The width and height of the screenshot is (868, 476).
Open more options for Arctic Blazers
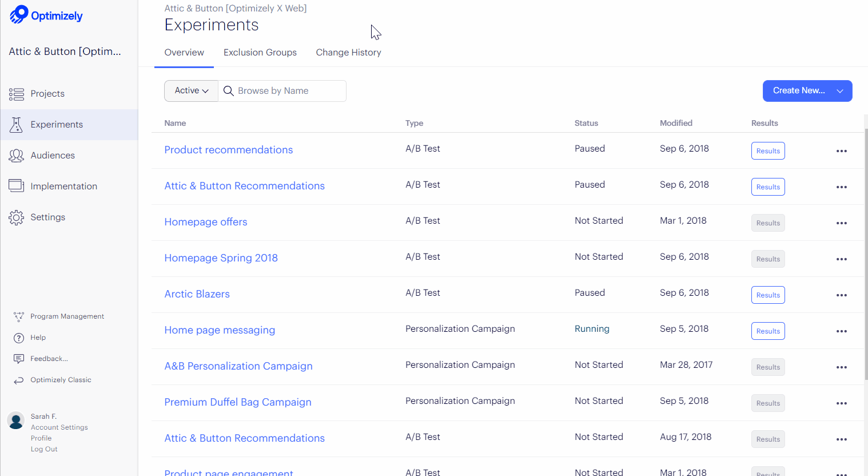point(841,295)
